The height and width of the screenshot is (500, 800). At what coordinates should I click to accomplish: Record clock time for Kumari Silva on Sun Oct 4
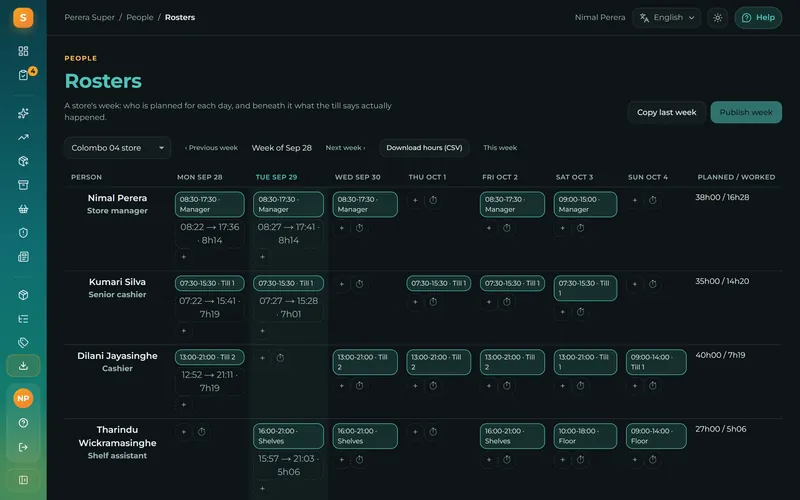[x=653, y=284]
